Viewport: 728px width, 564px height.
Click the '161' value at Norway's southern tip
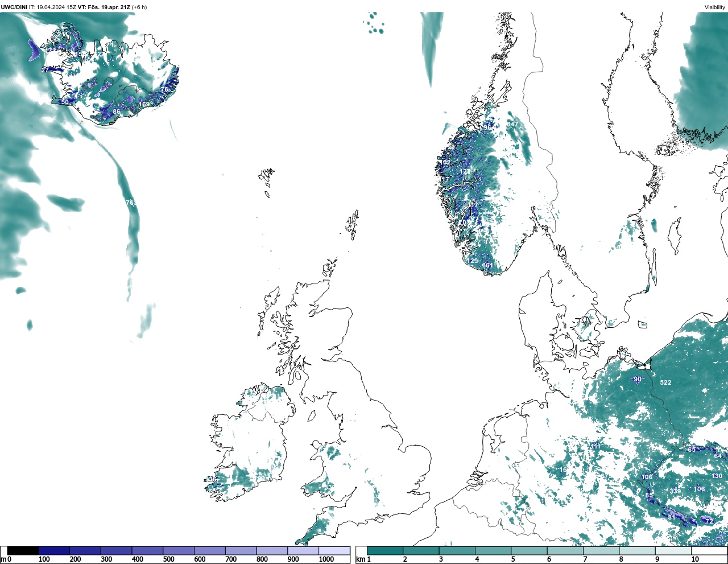[487, 266]
